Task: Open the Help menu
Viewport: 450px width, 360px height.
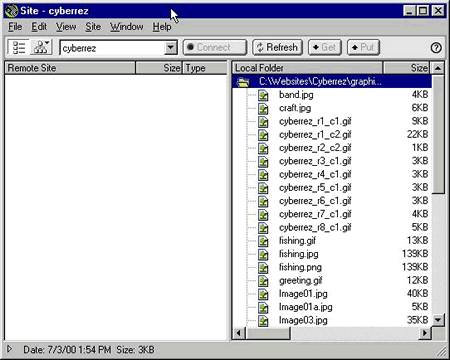Action: (x=162, y=27)
